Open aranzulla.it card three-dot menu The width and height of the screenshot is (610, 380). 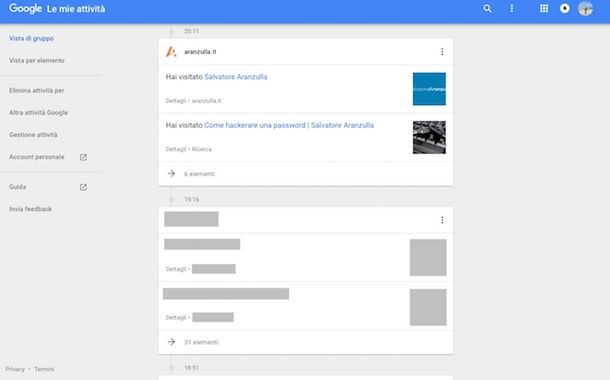pos(442,52)
